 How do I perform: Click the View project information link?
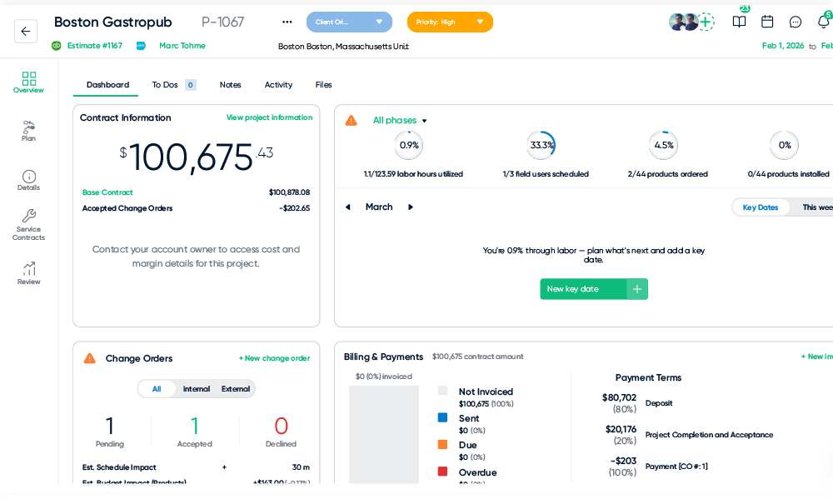coord(269,117)
